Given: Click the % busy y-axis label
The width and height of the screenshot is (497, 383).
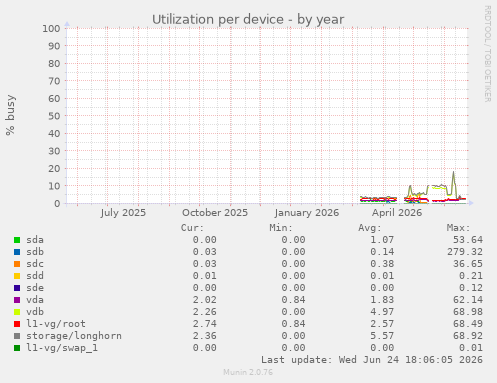Looking at the screenshot, I should point(11,115).
